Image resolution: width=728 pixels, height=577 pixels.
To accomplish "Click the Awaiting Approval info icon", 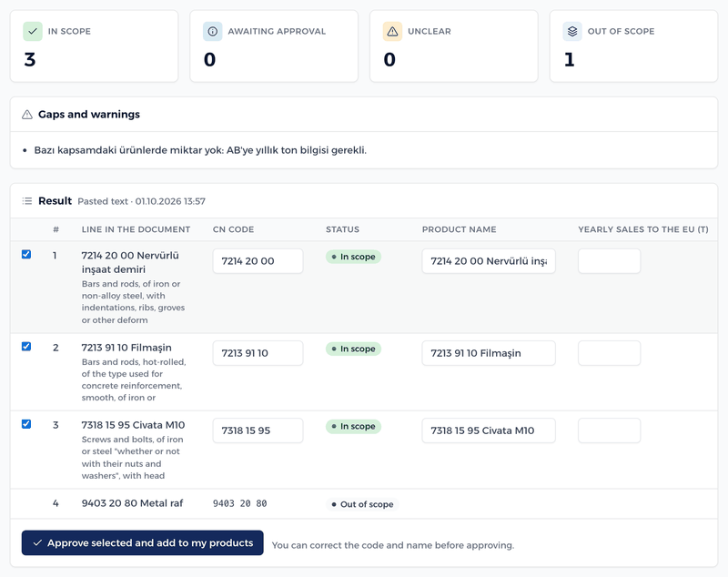I will (212, 32).
